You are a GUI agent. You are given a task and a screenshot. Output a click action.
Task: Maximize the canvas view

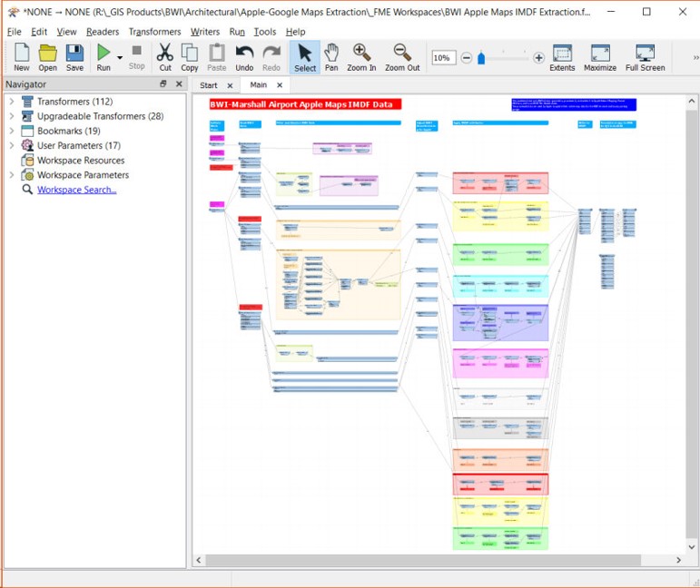pos(600,57)
